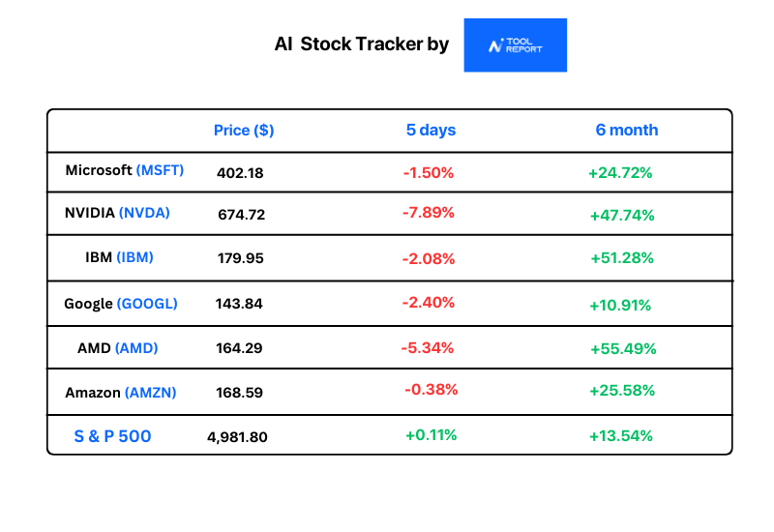Screen dimensions: 774x532
Task: Click Google price 143.84
Action: 239,304
